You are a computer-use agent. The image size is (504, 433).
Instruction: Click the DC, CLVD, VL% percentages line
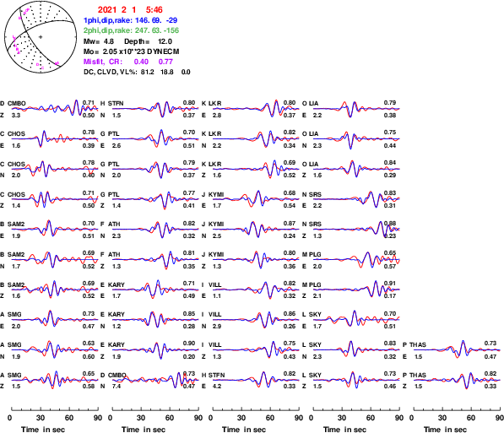(137, 72)
